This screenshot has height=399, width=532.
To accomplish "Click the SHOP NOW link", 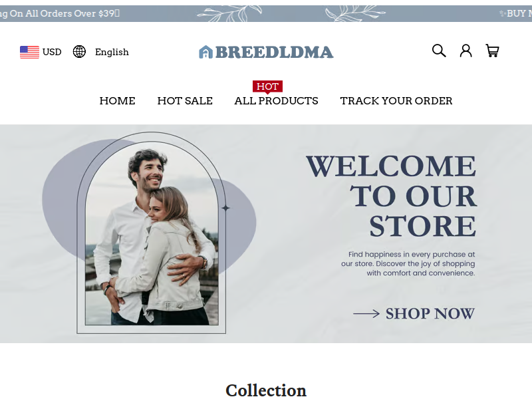I will coord(430,314).
